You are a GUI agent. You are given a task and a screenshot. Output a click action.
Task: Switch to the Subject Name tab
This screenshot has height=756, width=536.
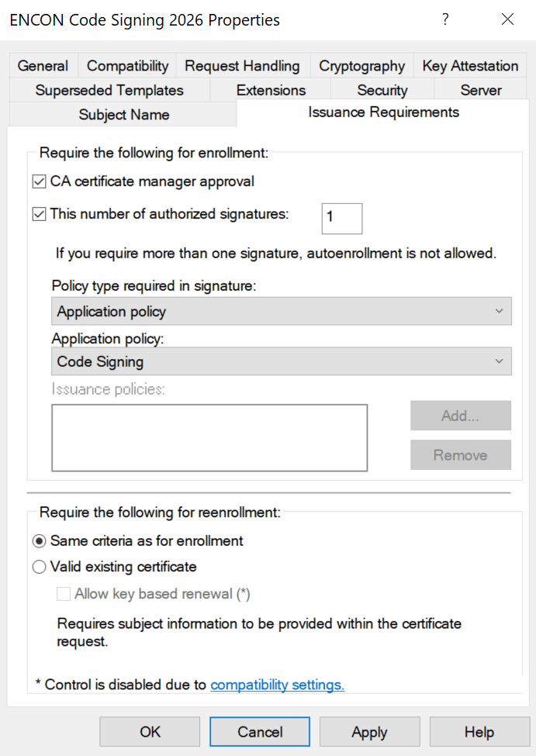coord(123,114)
